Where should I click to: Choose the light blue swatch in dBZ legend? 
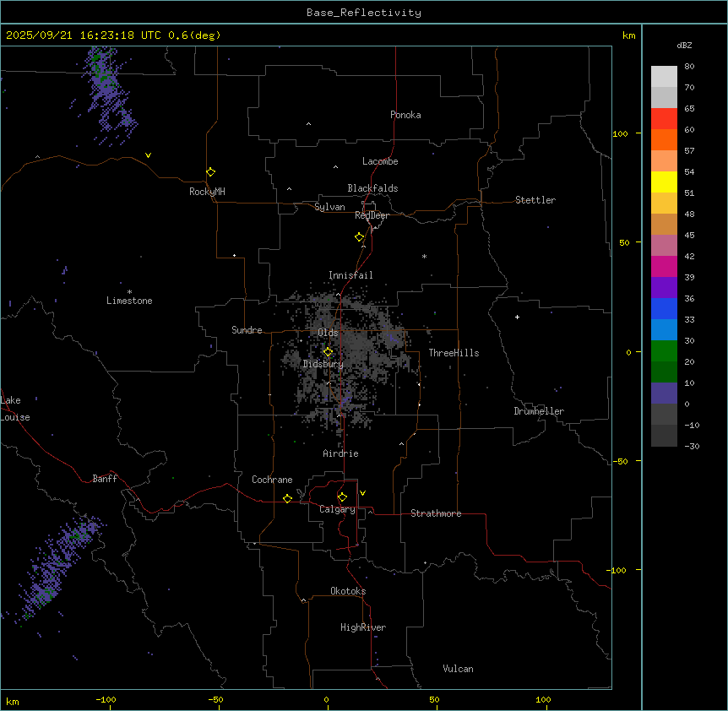[x=664, y=330]
